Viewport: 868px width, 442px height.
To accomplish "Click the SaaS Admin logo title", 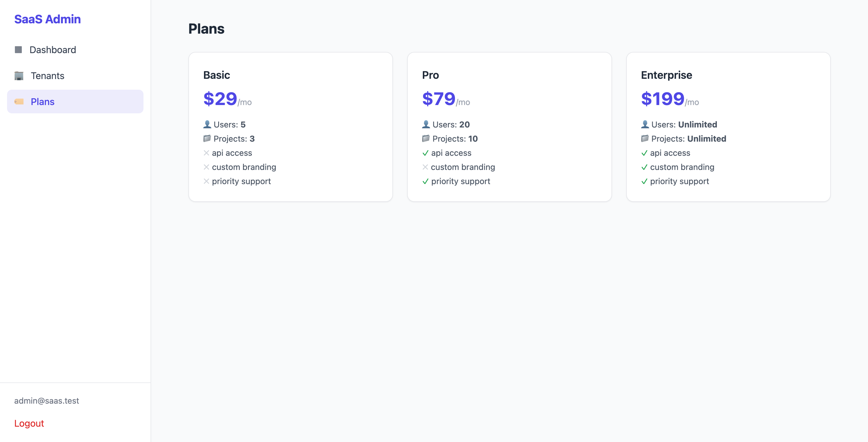I will tap(48, 19).
